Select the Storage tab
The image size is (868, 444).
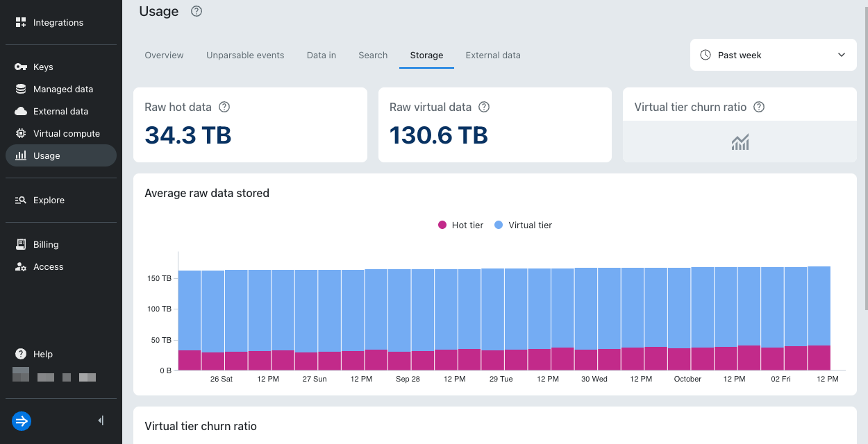tap(426, 55)
